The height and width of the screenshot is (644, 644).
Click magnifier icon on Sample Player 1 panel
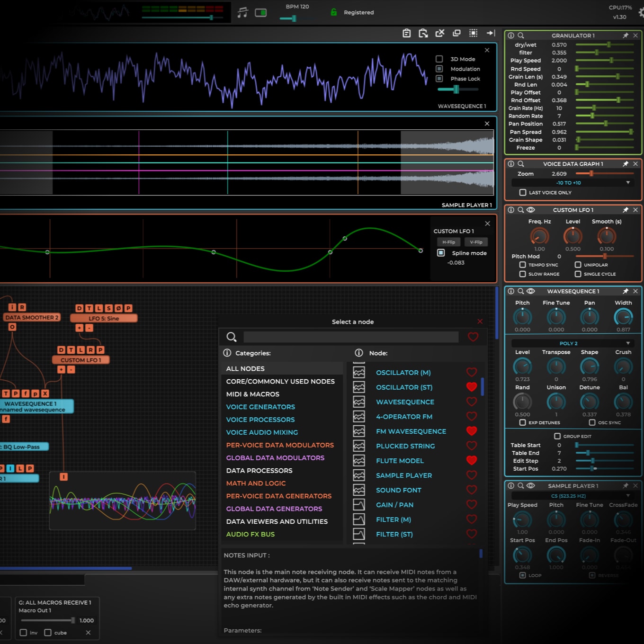pyautogui.click(x=521, y=486)
